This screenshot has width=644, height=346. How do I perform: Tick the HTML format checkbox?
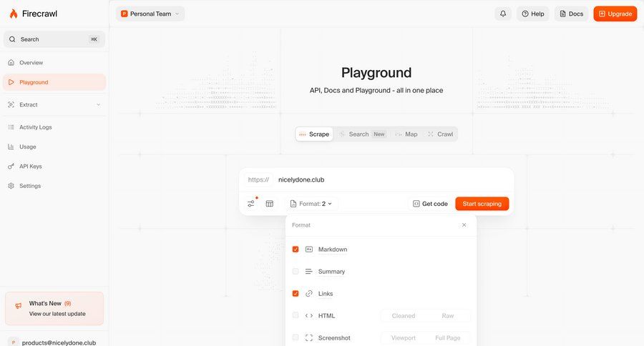296,315
